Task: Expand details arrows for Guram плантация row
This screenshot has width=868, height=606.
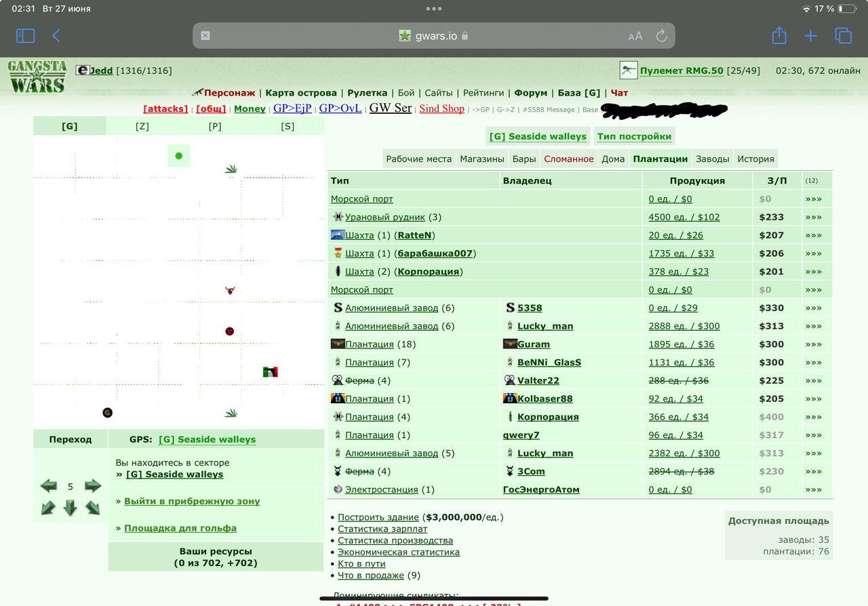Action: pos(813,344)
